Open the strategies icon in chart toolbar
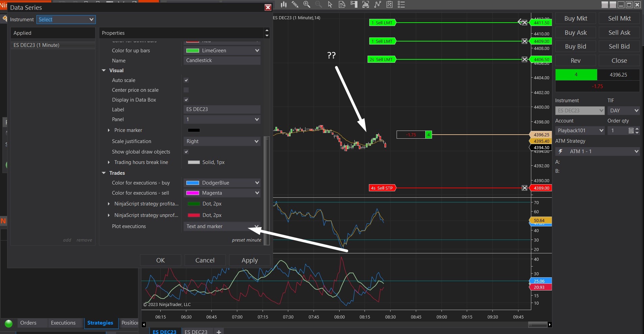 [390, 4]
